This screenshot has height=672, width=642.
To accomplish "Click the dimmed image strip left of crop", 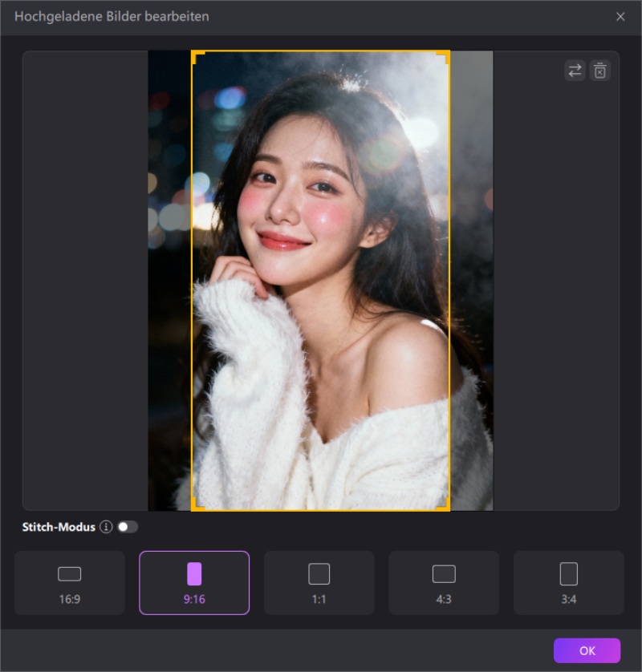I will tap(169, 281).
